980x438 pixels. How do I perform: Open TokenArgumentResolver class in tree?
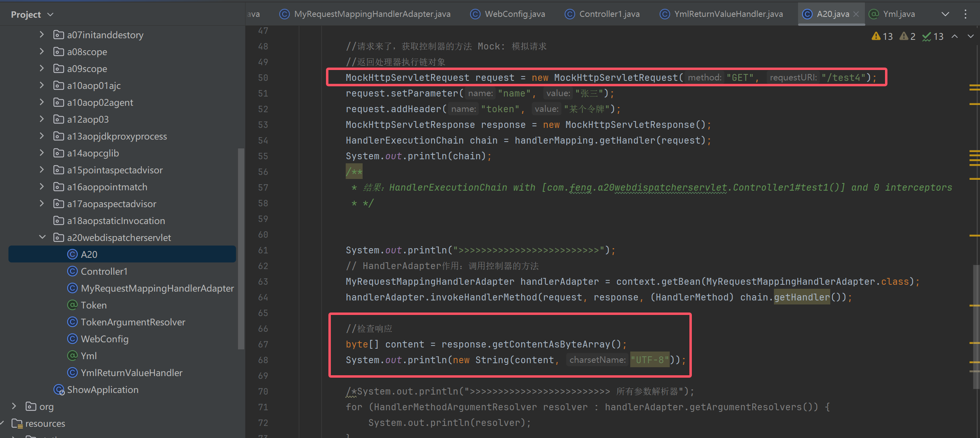click(x=133, y=322)
